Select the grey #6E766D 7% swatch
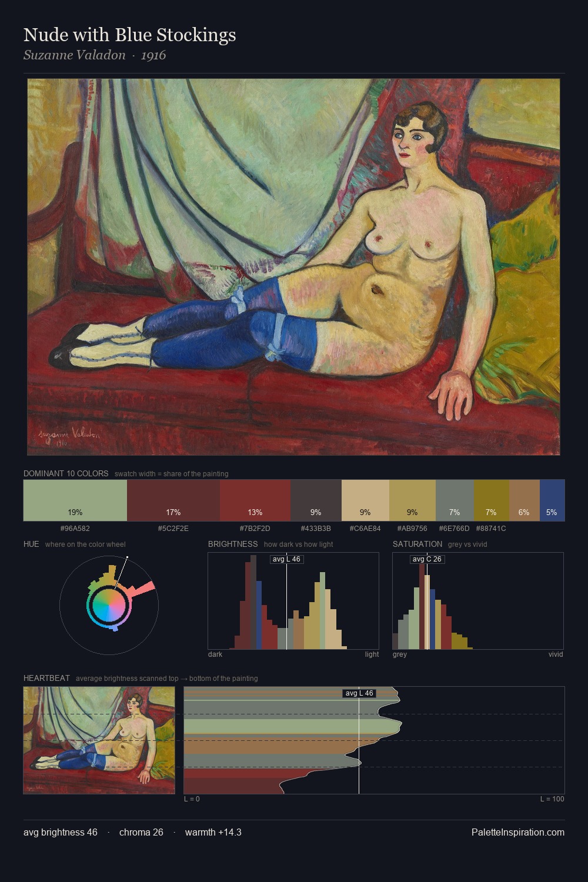This screenshot has height=882, width=588. 455,500
